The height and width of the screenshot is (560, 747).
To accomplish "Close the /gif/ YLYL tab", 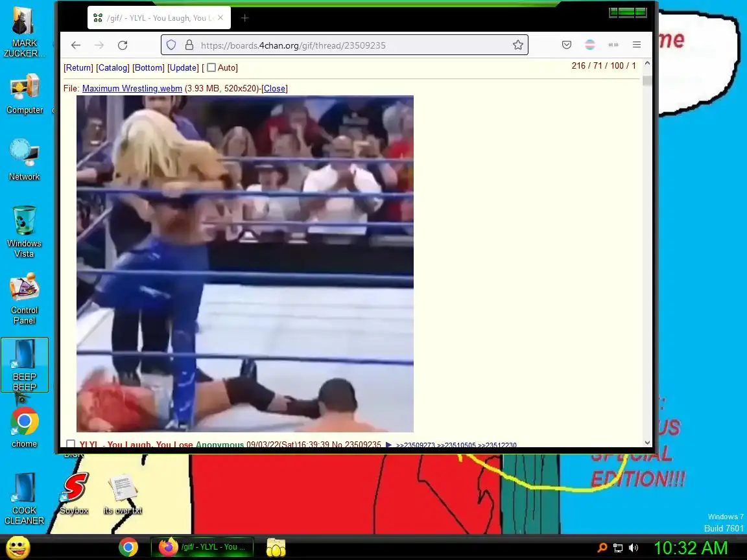I will (220, 18).
